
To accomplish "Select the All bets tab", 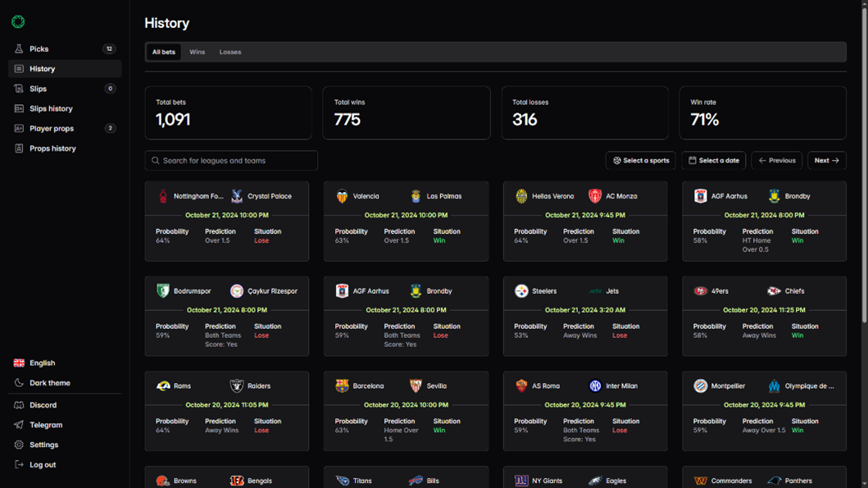I will click(x=164, y=52).
